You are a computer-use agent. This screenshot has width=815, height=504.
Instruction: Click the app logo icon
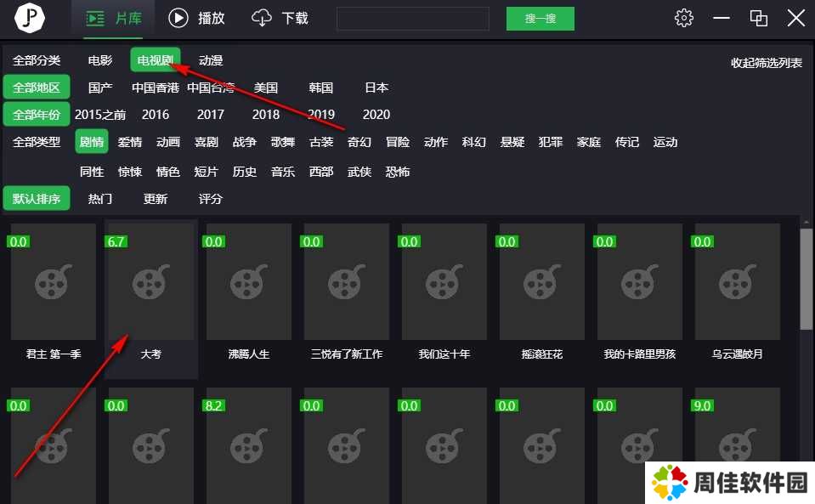[30, 19]
